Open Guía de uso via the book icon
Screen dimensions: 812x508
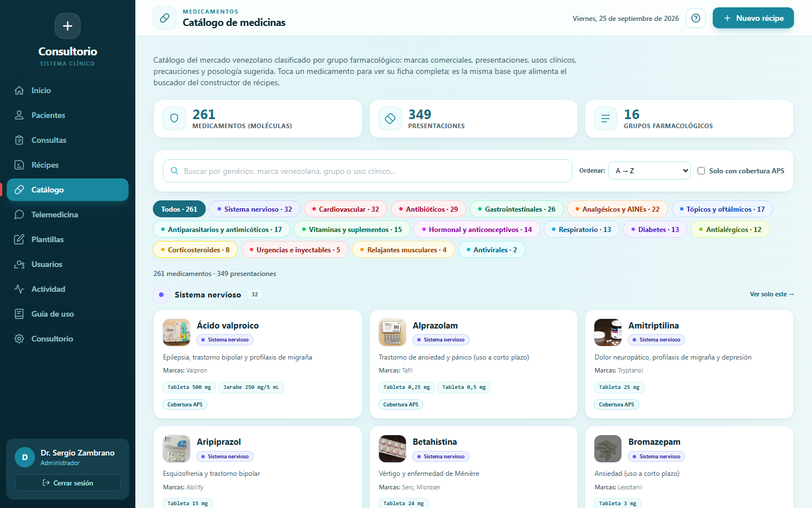point(19,314)
